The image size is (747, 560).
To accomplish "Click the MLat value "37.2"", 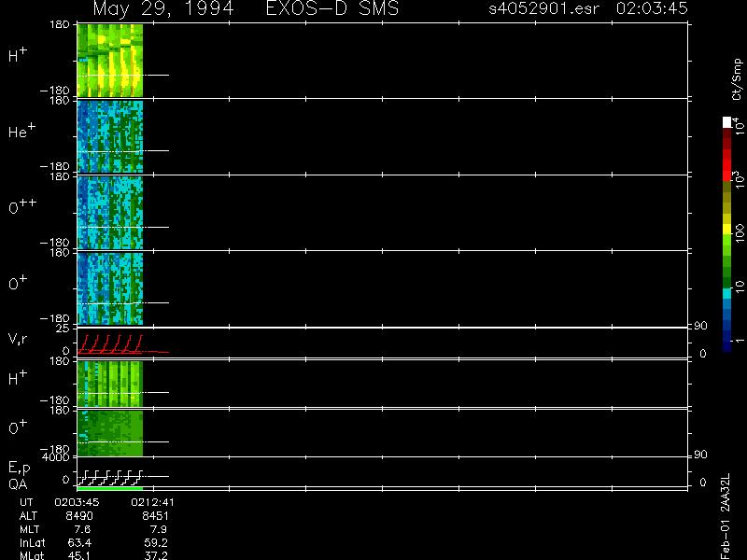I will tap(156, 555).
